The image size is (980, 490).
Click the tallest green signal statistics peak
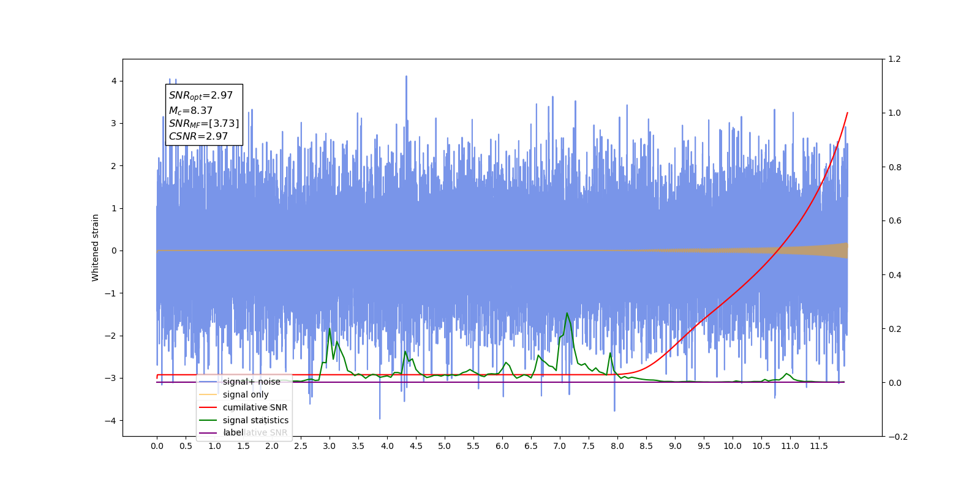(x=567, y=314)
